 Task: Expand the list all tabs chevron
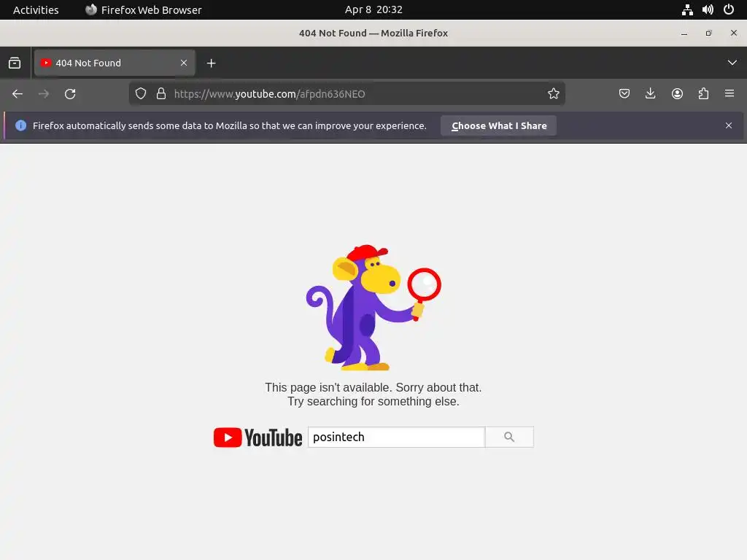coord(732,63)
